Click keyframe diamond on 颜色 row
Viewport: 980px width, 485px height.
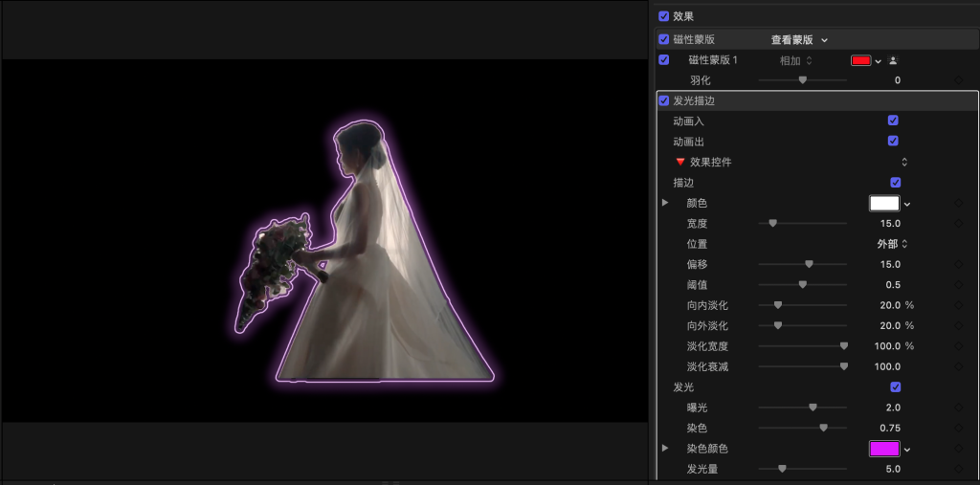click(958, 204)
